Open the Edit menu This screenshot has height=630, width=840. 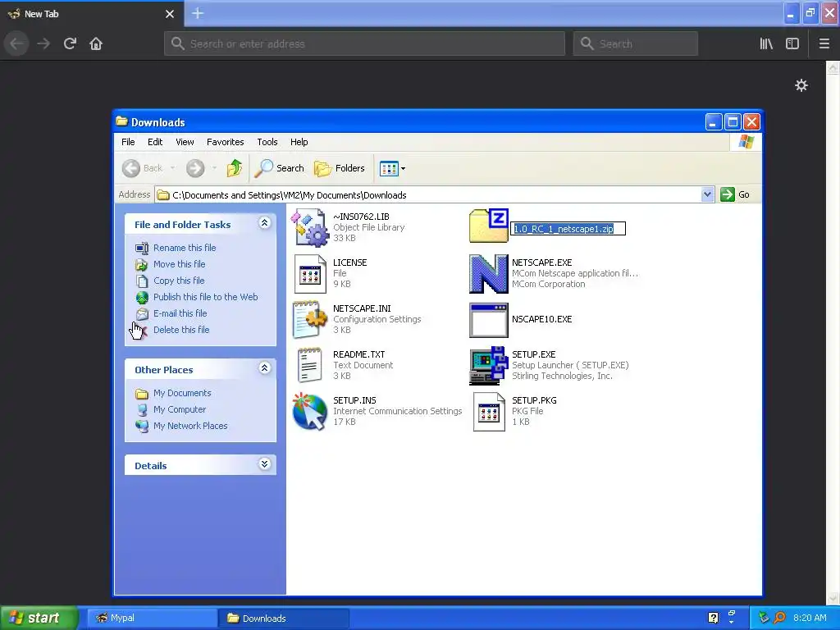(155, 142)
